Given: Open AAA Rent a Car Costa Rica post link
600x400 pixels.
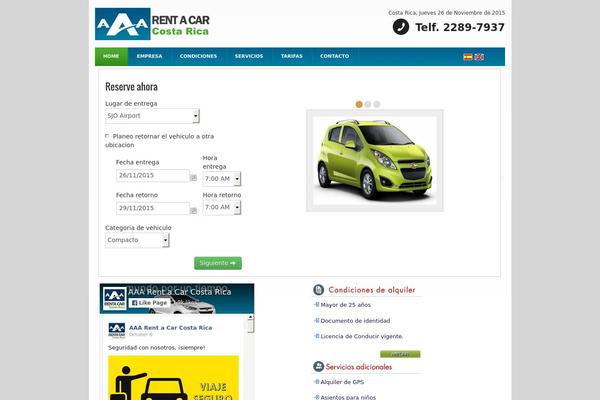Looking at the screenshot, I should pyautogui.click(x=170, y=328).
